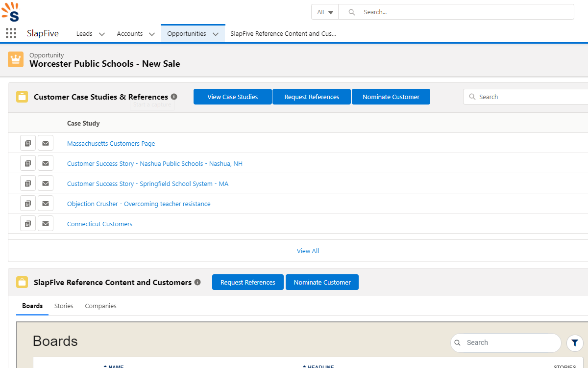Switch to the Companies sub-tab
This screenshot has width=588, height=368.
tap(100, 306)
